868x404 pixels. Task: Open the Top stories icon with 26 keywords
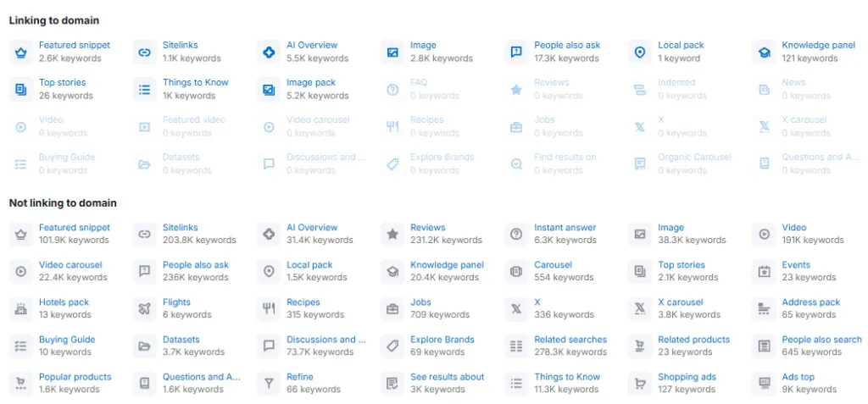(x=20, y=90)
